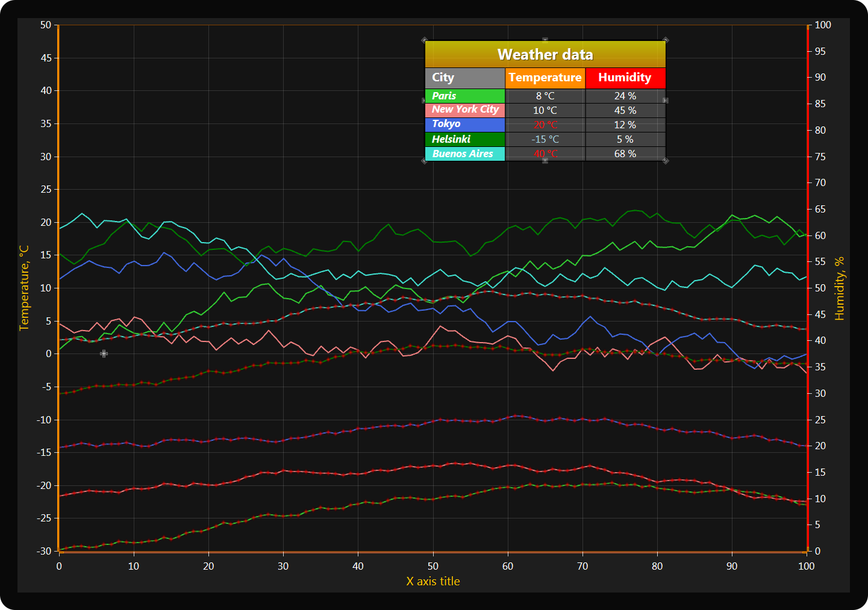Select the Humidity column header

pyautogui.click(x=625, y=78)
